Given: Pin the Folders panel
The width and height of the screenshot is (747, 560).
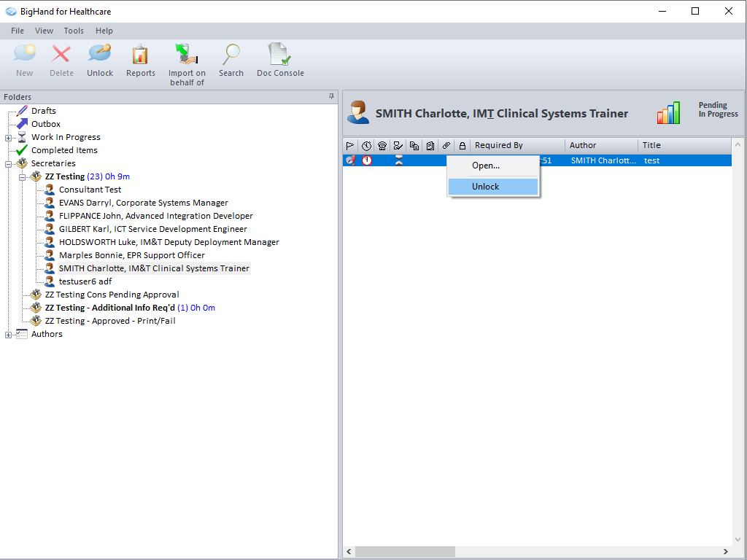Looking at the screenshot, I should point(332,96).
